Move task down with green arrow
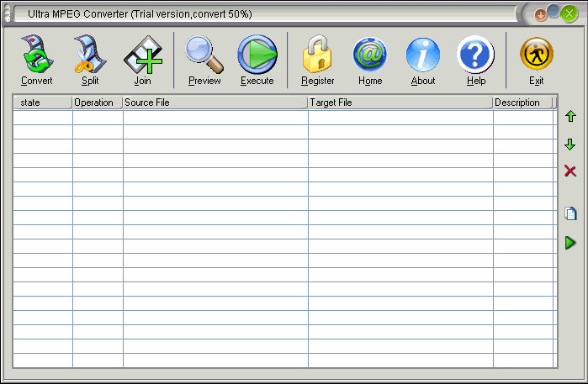Image resolution: width=588 pixels, height=384 pixels. pyautogui.click(x=570, y=145)
